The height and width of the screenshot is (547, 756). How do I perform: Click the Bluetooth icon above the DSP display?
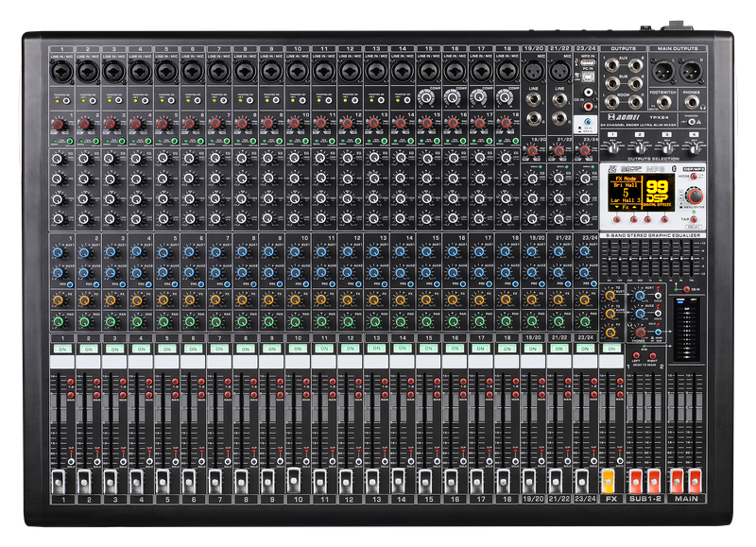coord(674,168)
